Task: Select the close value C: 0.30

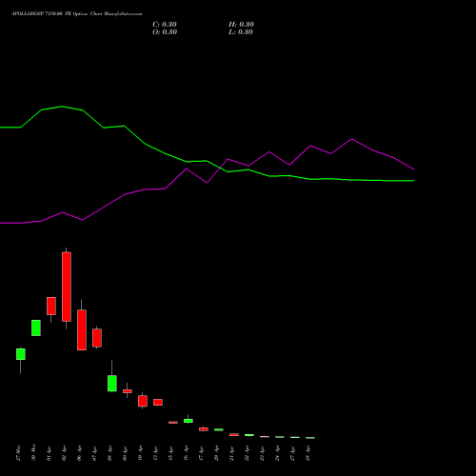Action: tap(165, 25)
